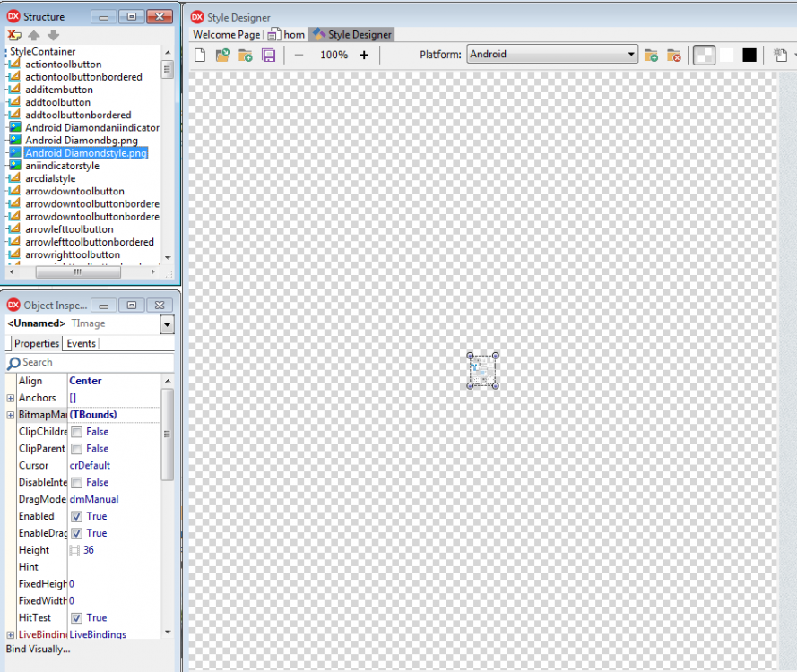The width and height of the screenshot is (797, 672).
Task: Click the paste document icon in toolbar
Action: point(780,55)
